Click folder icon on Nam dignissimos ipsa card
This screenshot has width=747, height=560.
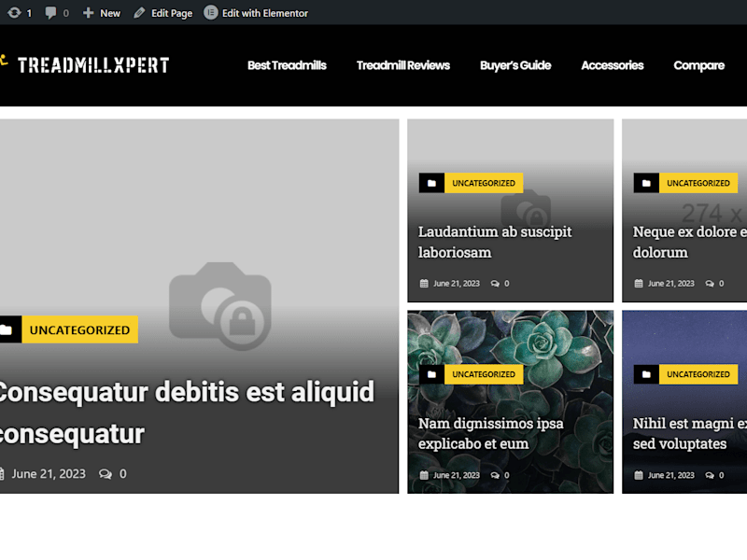pyautogui.click(x=431, y=374)
